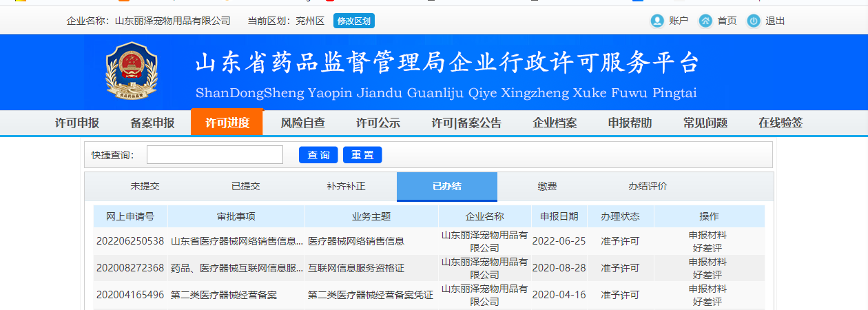
Task: Focus the 快捷查询 input field
Action: [x=215, y=155]
